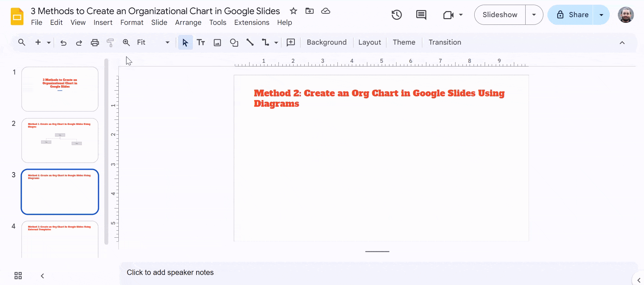Expand the Fit zoom dropdown
The width and height of the screenshot is (644, 285).
point(167,43)
